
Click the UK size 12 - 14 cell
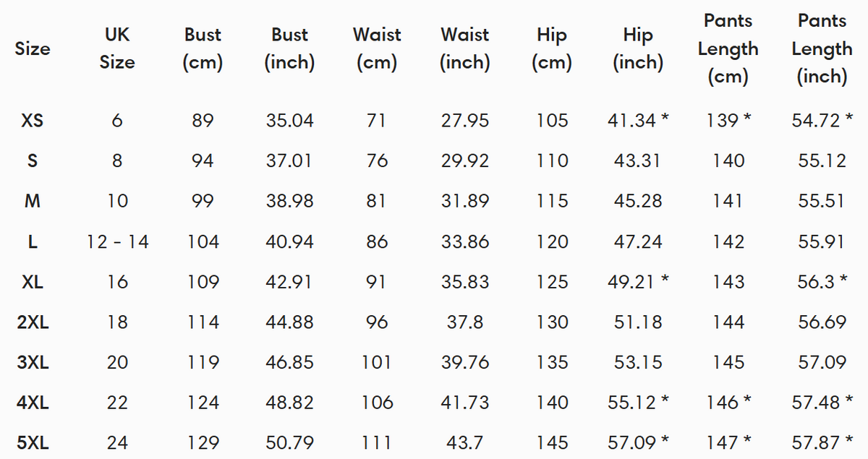[x=117, y=241]
